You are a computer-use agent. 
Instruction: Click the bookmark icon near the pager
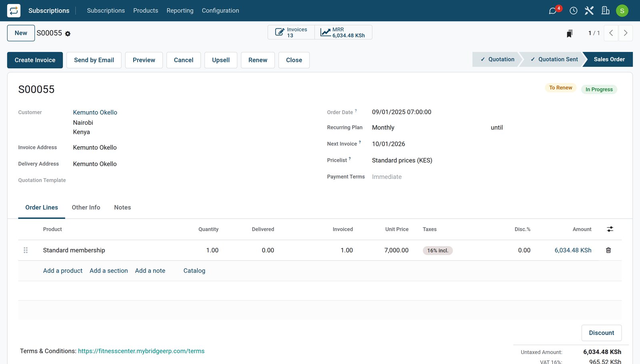pyautogui.click(x=570, y=34)
